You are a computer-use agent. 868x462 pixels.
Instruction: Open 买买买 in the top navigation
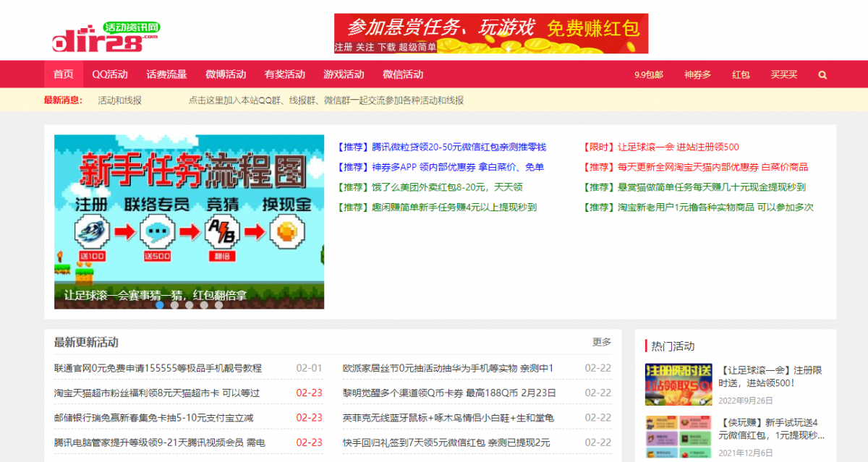[784, 74]
